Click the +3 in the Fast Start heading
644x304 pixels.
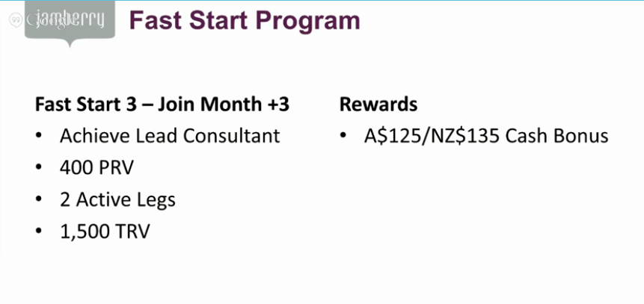coord(278,105)
